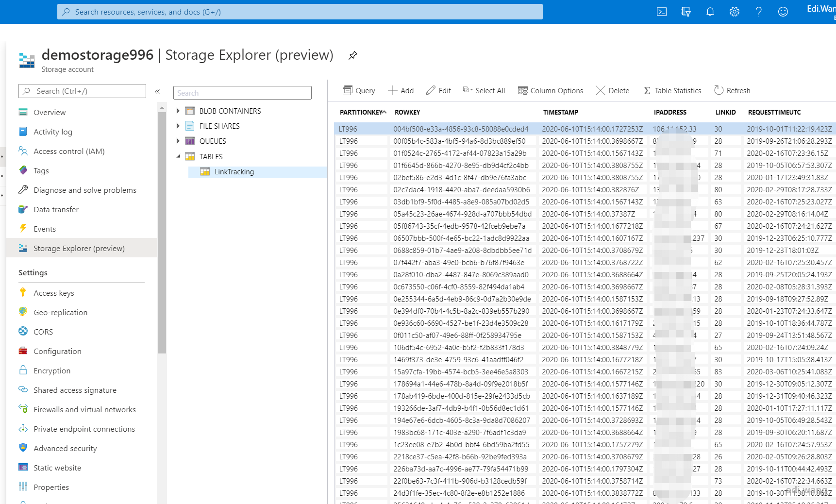
Task: Click the left menu Search (Ctrl+/) field
Action: 82,91
